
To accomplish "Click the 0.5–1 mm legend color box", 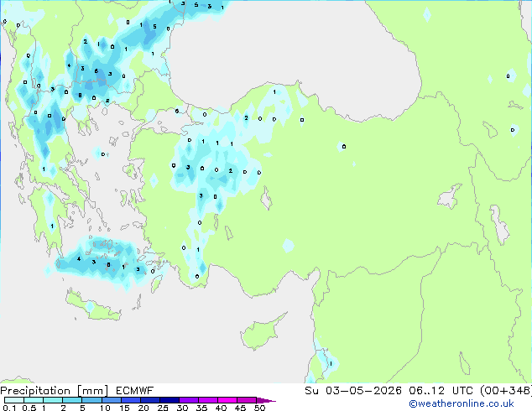I will tap(34, 400).
